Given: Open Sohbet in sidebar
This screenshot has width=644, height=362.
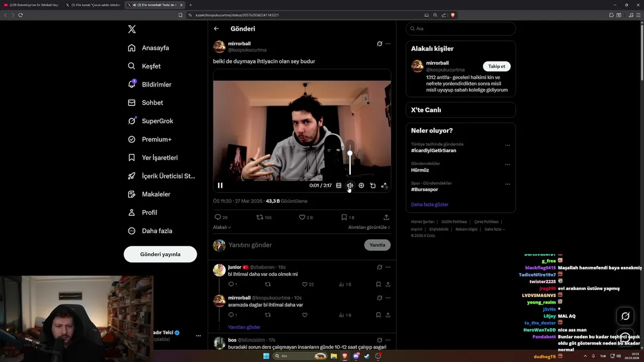Looking at the screenshot, I should (x=145, y=103).
